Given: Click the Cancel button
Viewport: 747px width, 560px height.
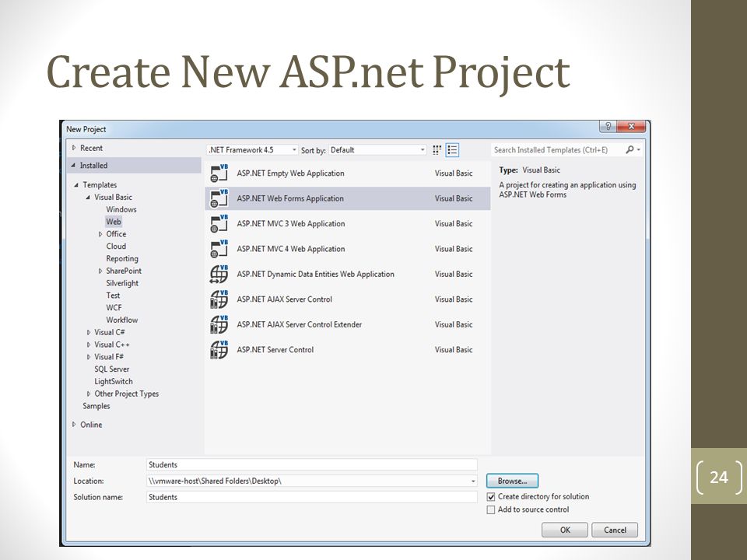Looking at the screenshot, I should point(615,530).
